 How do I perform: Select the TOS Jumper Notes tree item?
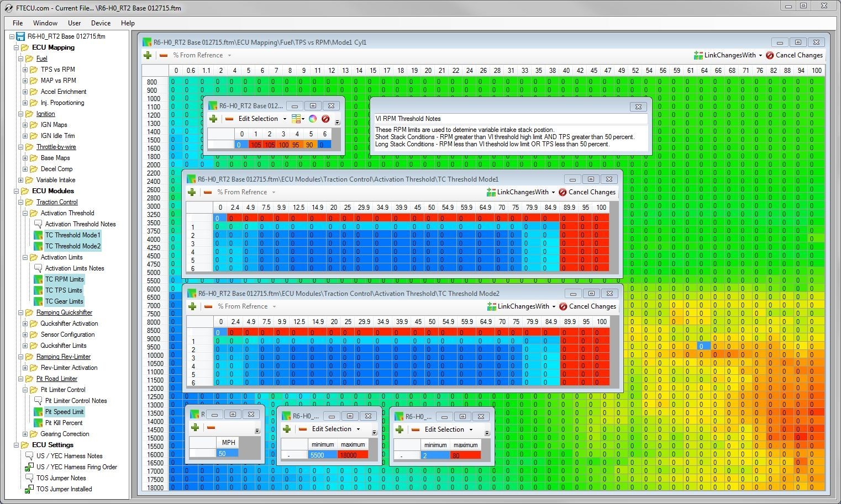(x=61, y=478)
